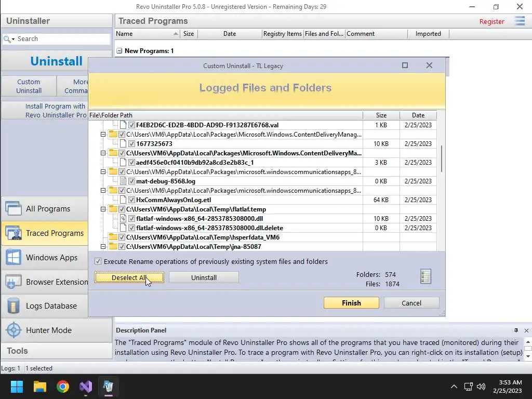Launch Google Chrome from taskbar
Screen dimensions: 532x399
point(63,387)
